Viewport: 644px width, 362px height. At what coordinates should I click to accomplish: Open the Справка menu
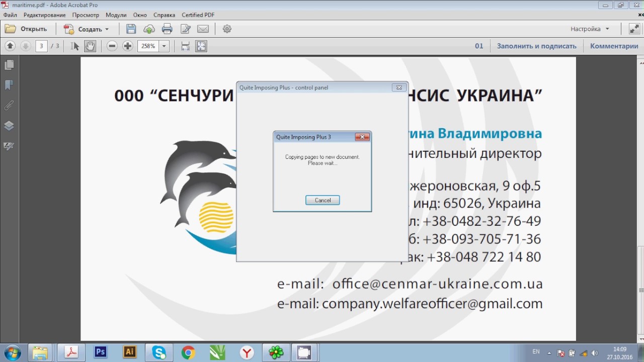[164, 15]
